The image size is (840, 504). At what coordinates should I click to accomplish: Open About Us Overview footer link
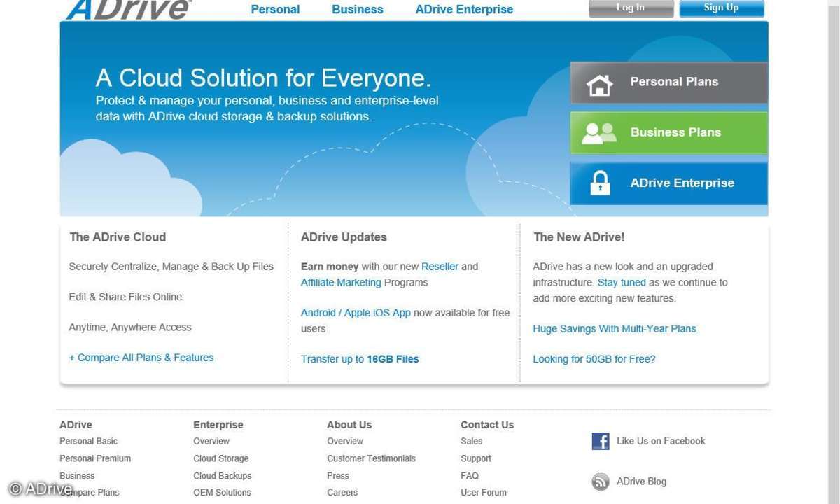coord(345,441)
